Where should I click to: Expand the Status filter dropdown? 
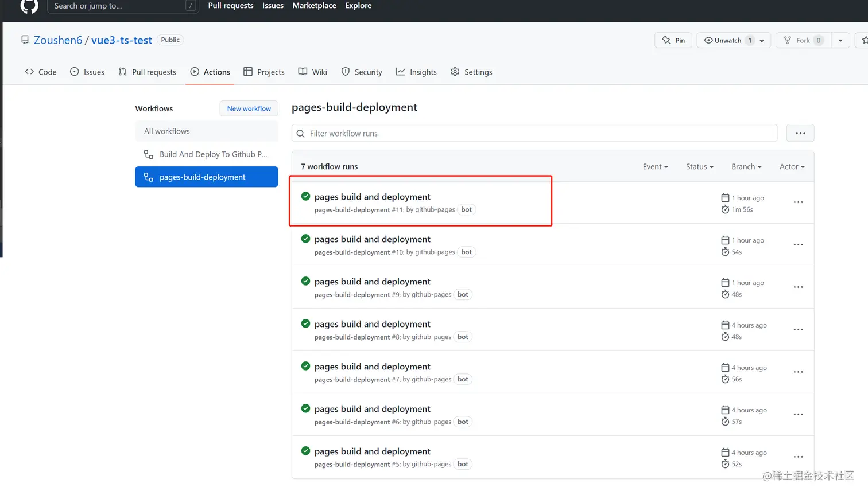click(700, 167)
